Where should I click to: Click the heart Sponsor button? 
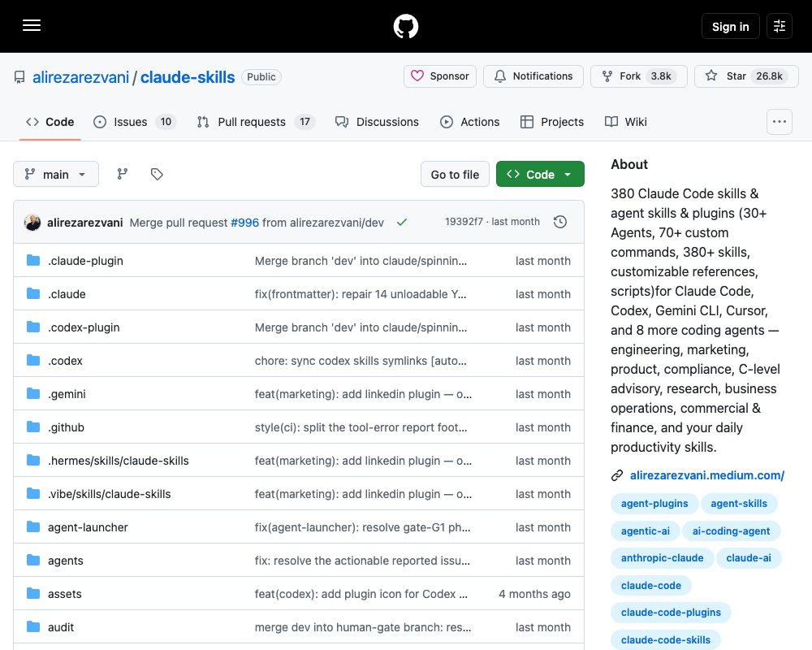point(439,76)
